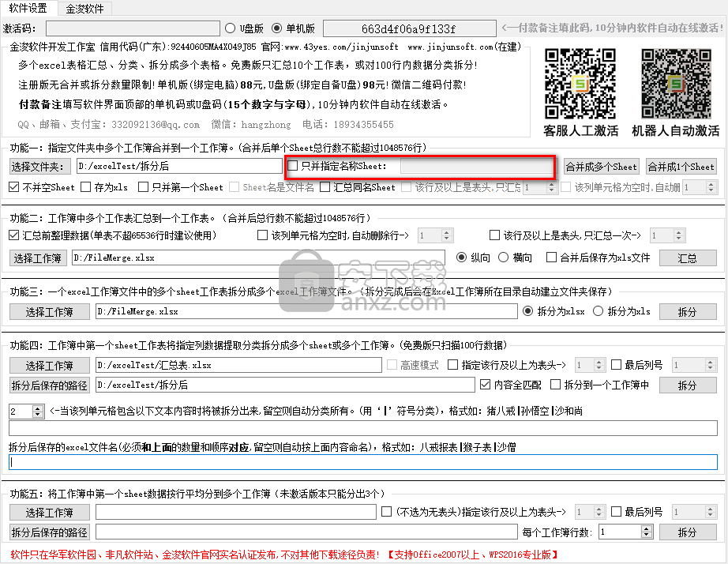Click the delete-empty-row column stepper in 功能二
The width and height of the screenshot is (728, 564).
click(436, 235)
